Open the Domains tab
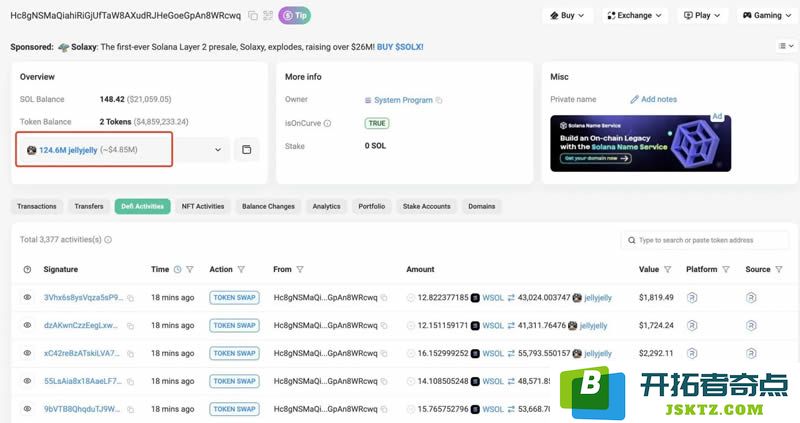Image resolution: width=800 pixels, height=423 pixels. point(482,207)
